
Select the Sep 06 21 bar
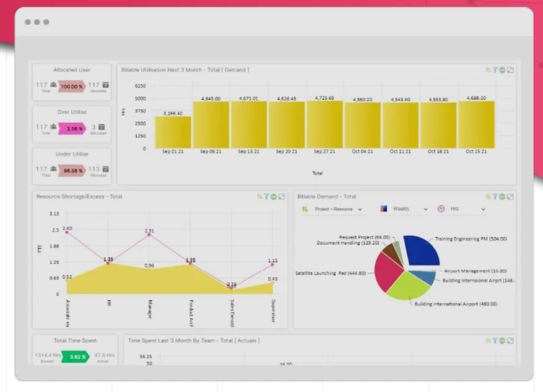pos(211,125)
